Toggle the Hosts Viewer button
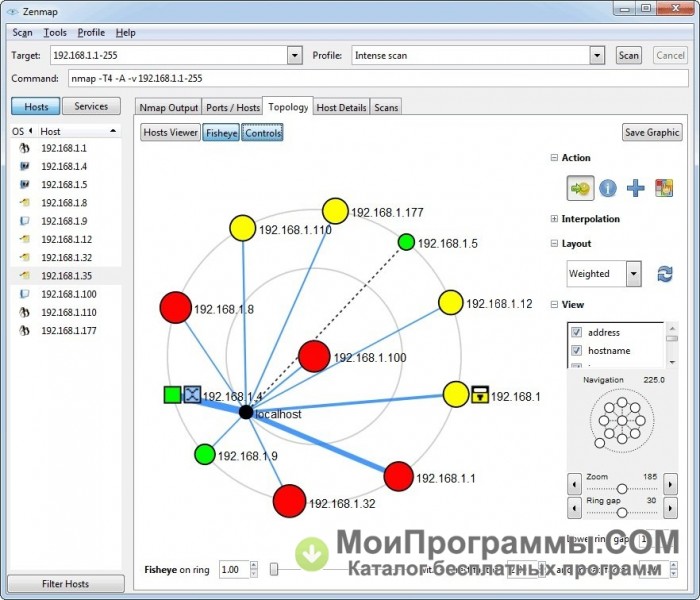Viewport: 700px width, 600px height. click(x=170, y=133)
